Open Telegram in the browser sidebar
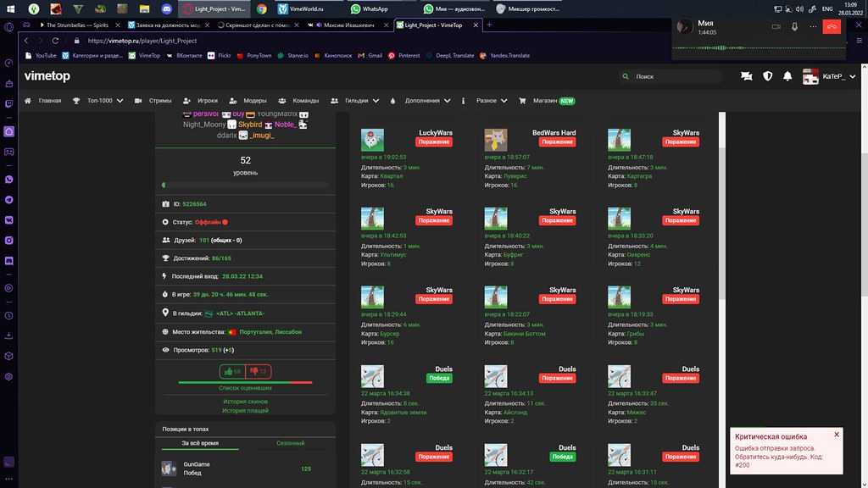The height and width of the screenshot is (488, 868). pos(8,200)
